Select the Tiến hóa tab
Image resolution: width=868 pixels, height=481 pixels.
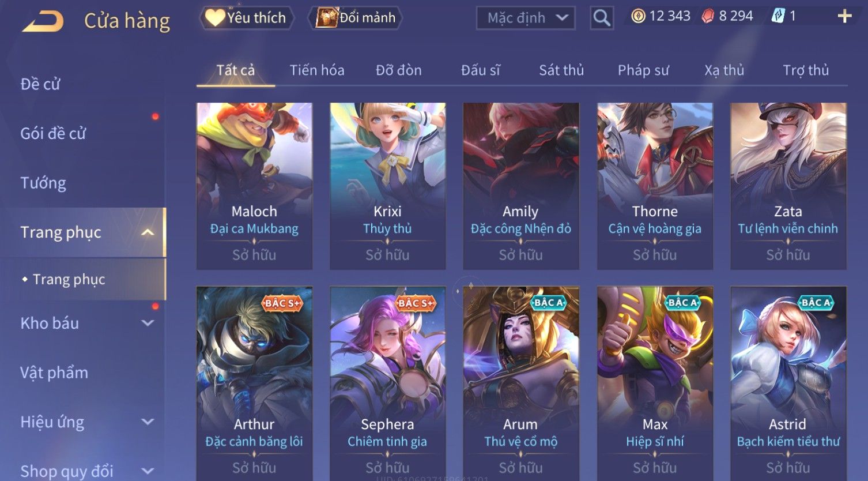coord(317,70)
